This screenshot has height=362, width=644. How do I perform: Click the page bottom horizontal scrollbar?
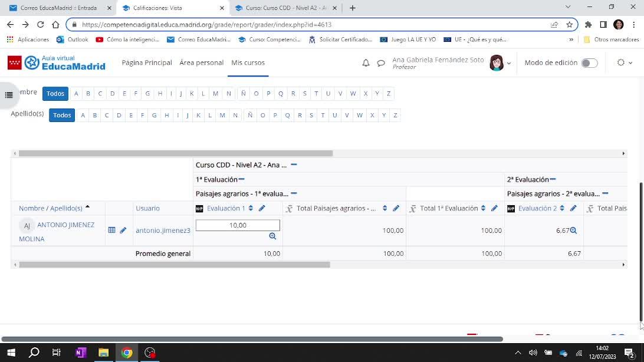coord(252,339)
